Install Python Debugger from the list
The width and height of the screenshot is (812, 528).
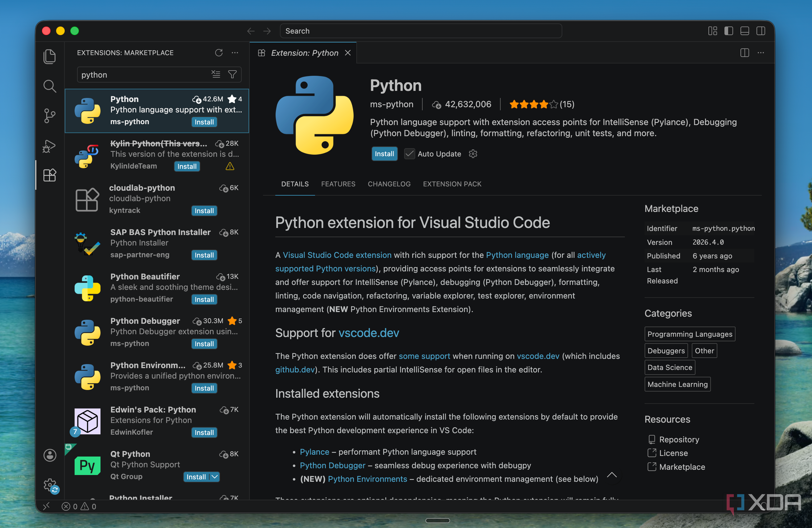pyautogui.click(x=204, y=344)
